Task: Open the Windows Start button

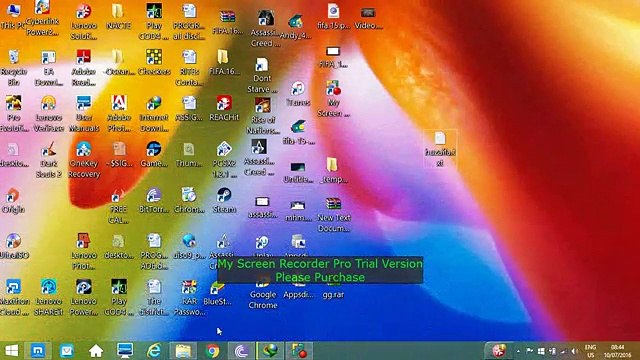Action: click(11, 351)
